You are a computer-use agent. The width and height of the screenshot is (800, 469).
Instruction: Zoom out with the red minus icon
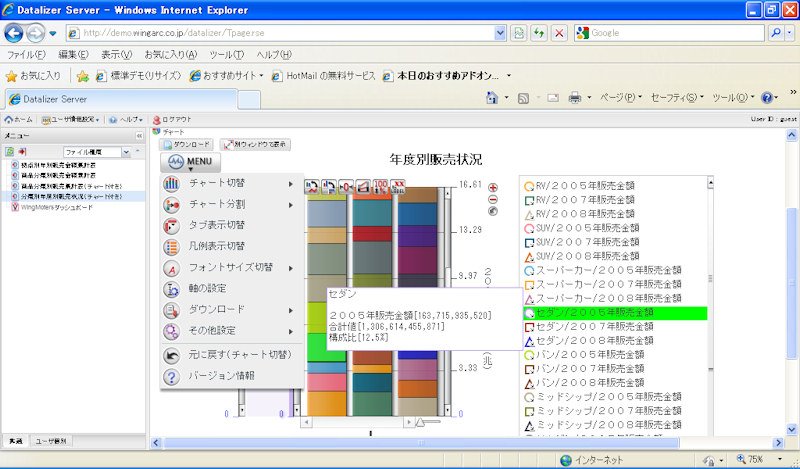(493, 200)
